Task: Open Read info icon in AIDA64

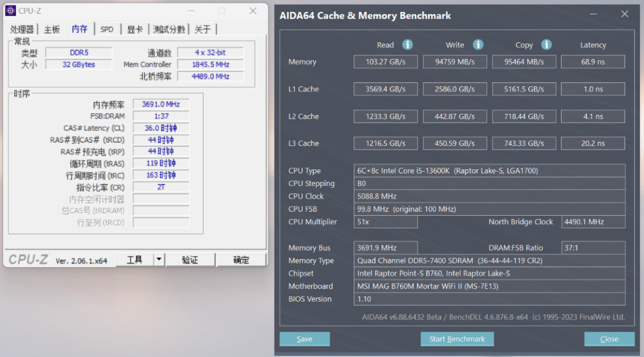Action: [407, 44]
